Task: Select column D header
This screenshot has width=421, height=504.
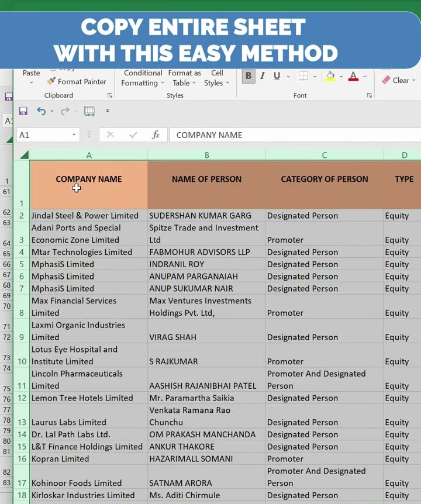Action: coord(402,156)
